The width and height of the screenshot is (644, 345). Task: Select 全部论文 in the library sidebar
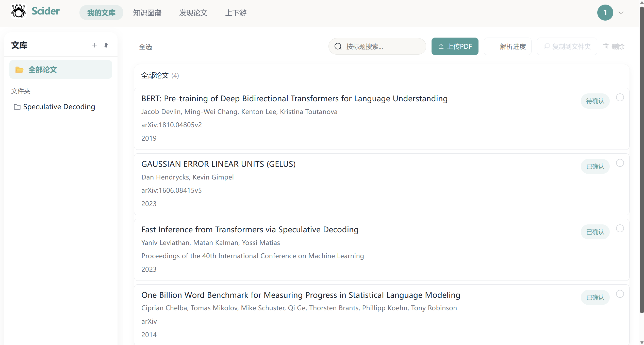(61, 70)
